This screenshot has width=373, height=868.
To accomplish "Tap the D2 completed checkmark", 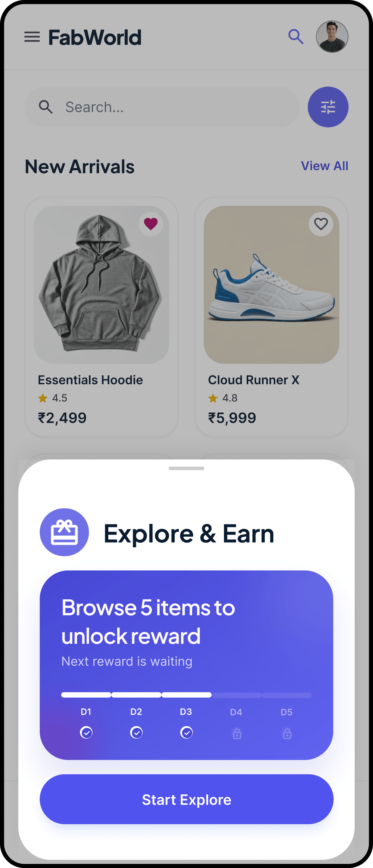I will click(x=136, y=732).
